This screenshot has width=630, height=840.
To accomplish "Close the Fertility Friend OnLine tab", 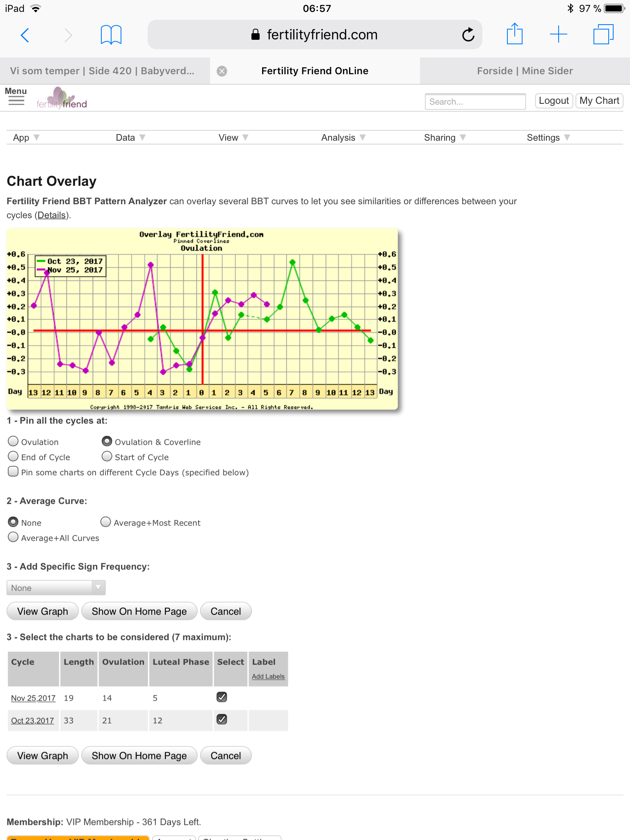I will (222, 71).
